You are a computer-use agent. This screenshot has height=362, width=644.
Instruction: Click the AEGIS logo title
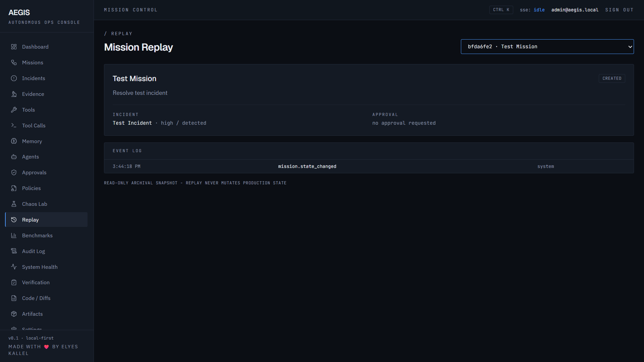pos(19,12)
